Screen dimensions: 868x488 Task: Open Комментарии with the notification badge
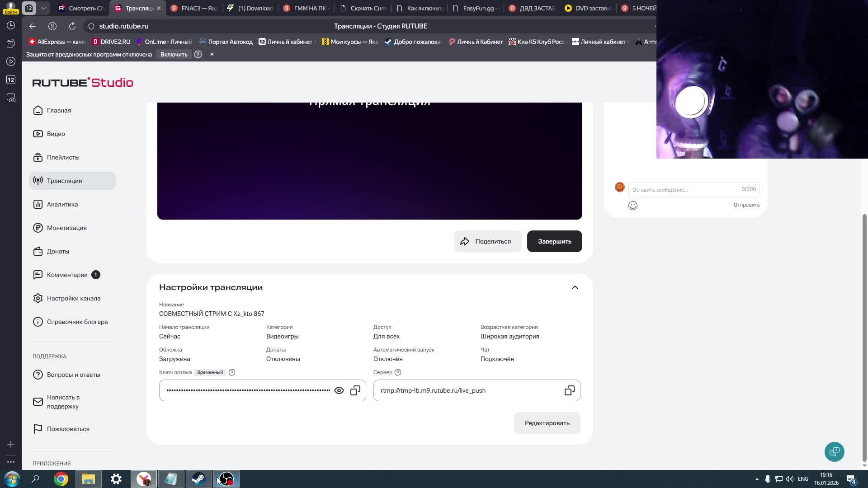coord(67,275)
